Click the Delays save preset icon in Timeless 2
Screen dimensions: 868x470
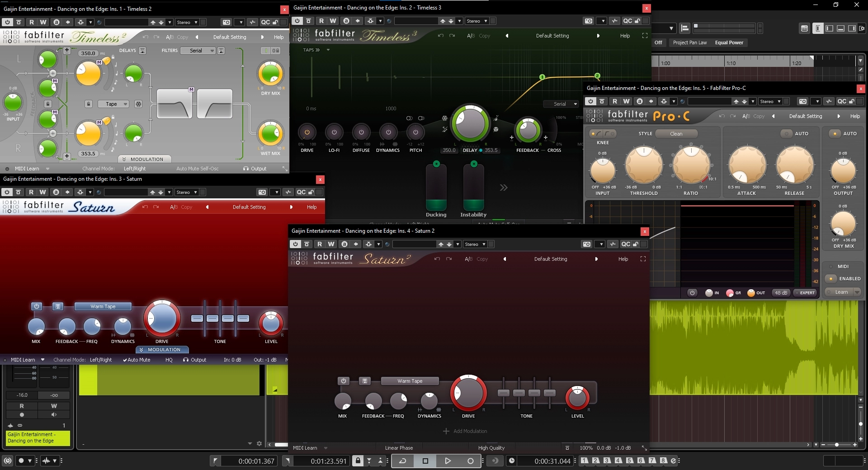click(142, 51)
